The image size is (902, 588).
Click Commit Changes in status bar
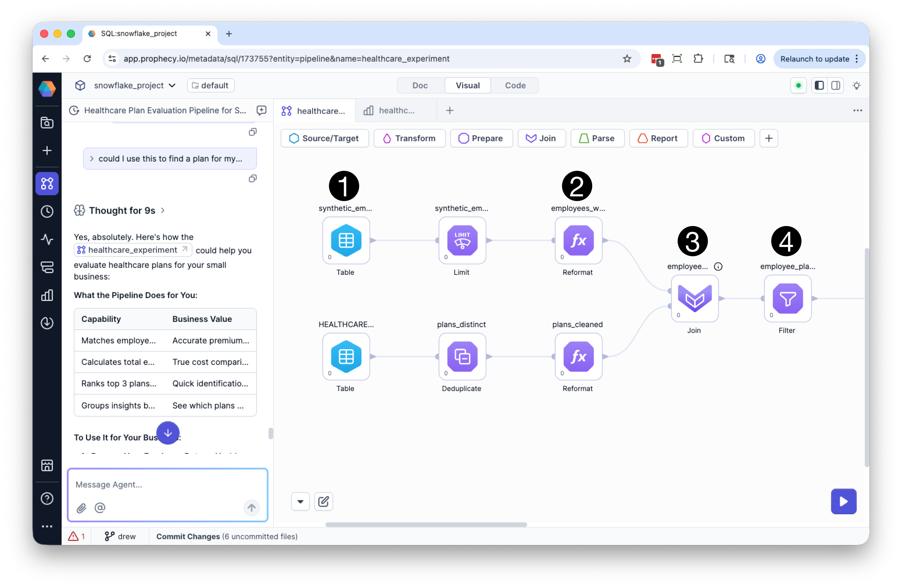pos(227,537)
